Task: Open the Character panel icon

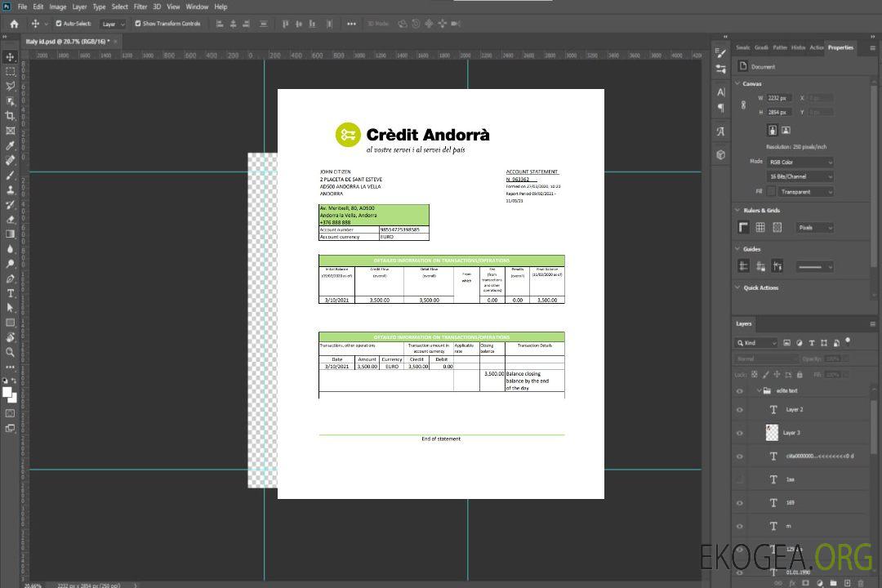Action: click(721, 92)
